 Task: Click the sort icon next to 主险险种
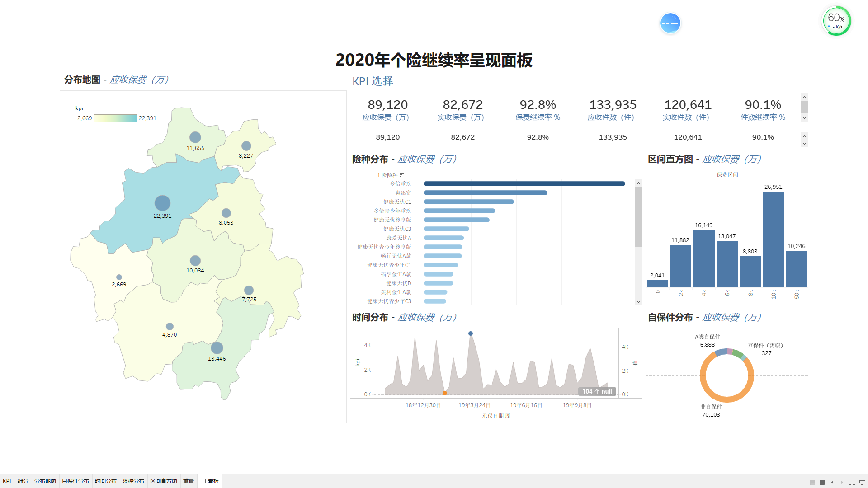coord(402,175)
